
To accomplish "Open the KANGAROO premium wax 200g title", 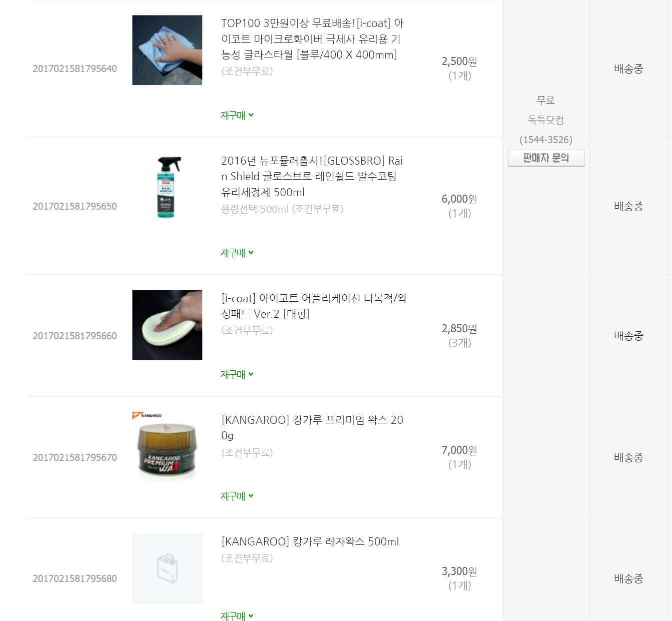I will (312, 427).
